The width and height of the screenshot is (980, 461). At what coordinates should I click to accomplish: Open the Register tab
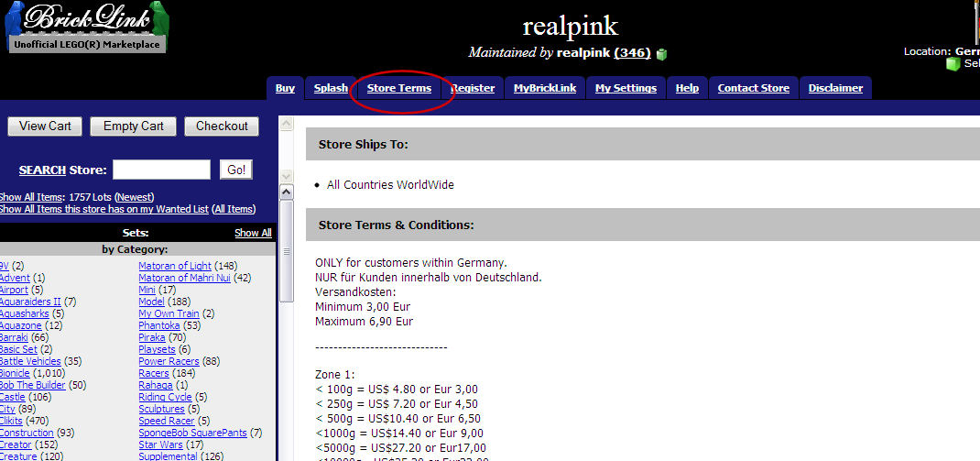click(x=473, y=88)
